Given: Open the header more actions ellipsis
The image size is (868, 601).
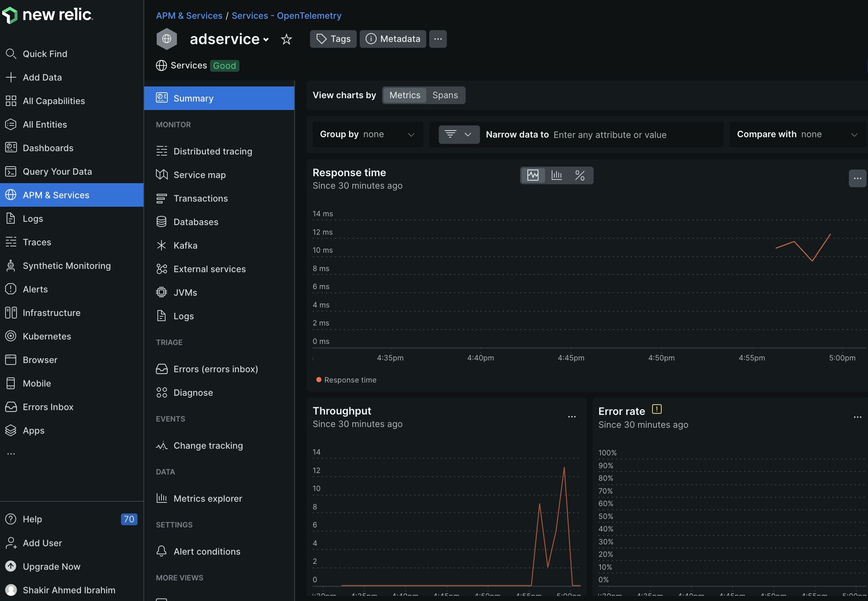Looking at the screenshot, I should pos(438,39).
